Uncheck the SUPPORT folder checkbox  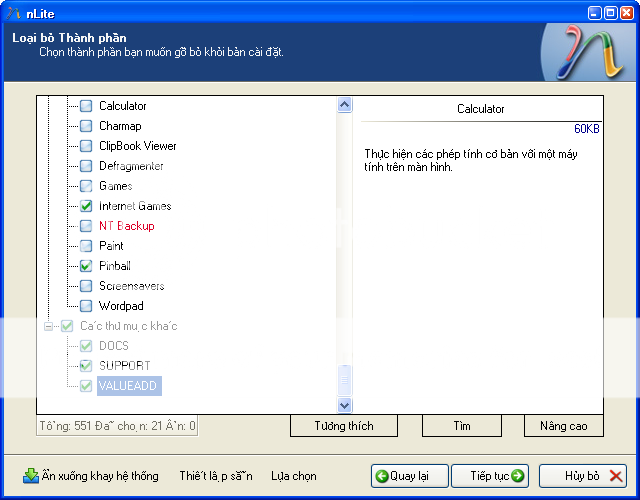pos(86,366)
